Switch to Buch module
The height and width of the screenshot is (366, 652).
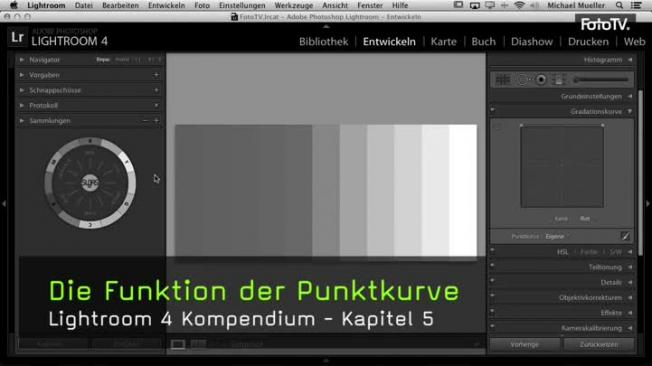[483, 42]
